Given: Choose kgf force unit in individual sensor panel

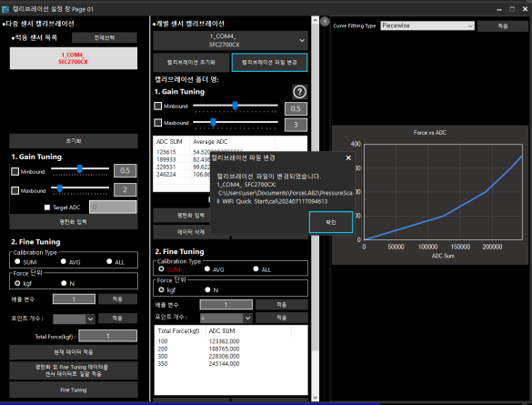Looking at the screenshot, I should (x=161, y=289).
